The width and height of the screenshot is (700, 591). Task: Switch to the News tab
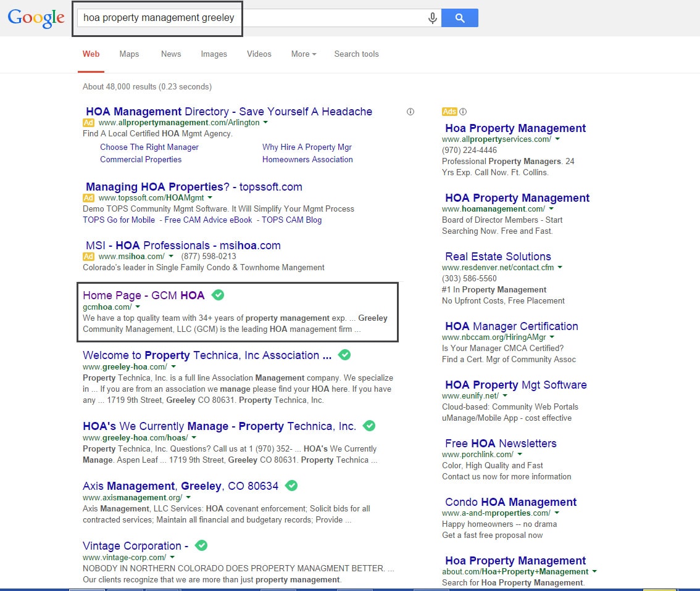(171, 54)
